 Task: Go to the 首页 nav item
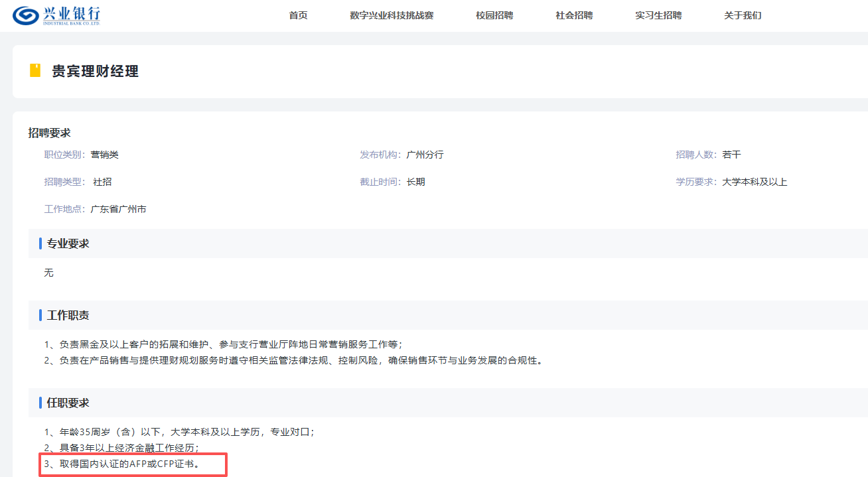click(298, 15)
